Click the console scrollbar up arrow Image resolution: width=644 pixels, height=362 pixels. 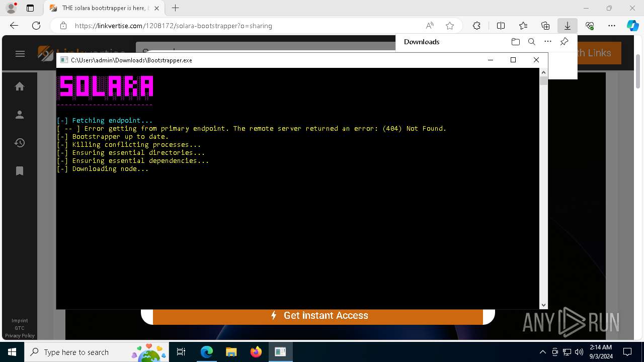[543, 72]
